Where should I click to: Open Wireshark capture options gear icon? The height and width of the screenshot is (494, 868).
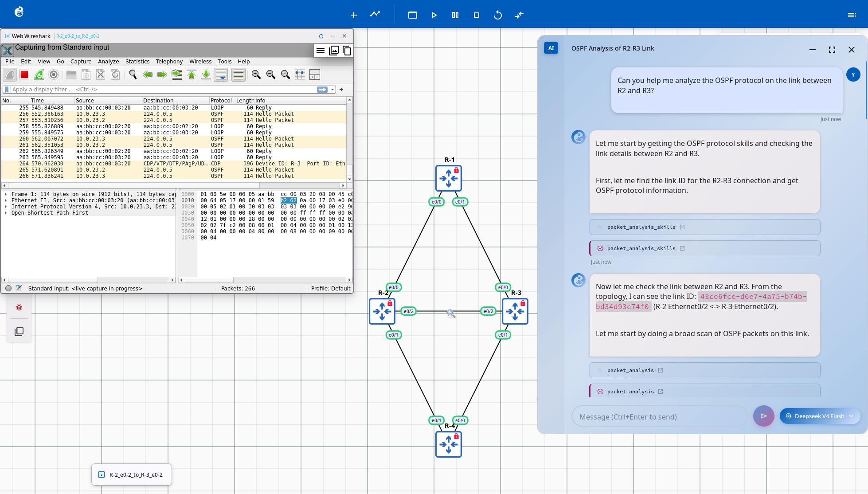[x=54, y=74]
